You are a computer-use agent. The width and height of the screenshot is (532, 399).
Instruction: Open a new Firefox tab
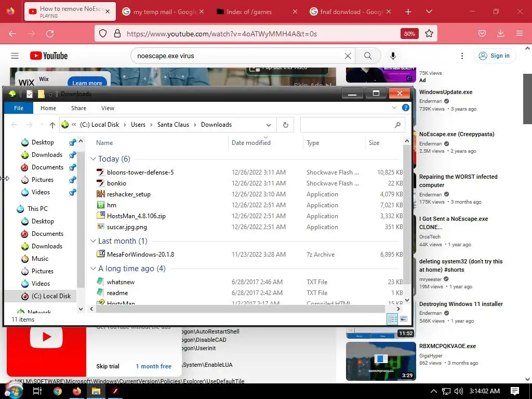(x=408, y=11)
